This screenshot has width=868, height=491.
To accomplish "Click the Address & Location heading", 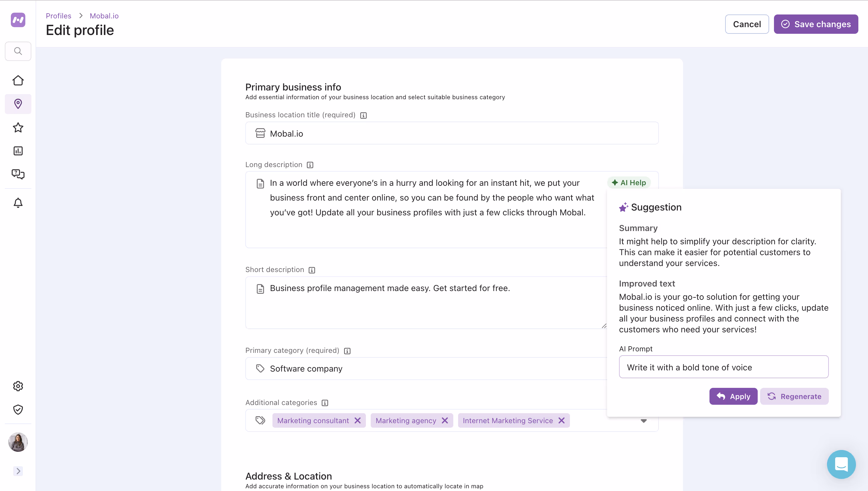I will click(x=288, y=476).
